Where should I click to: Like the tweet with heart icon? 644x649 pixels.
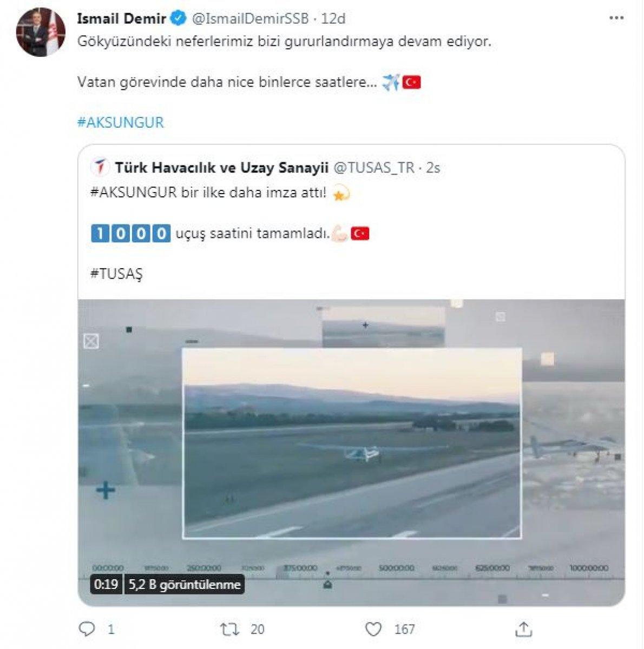[373, 629]
